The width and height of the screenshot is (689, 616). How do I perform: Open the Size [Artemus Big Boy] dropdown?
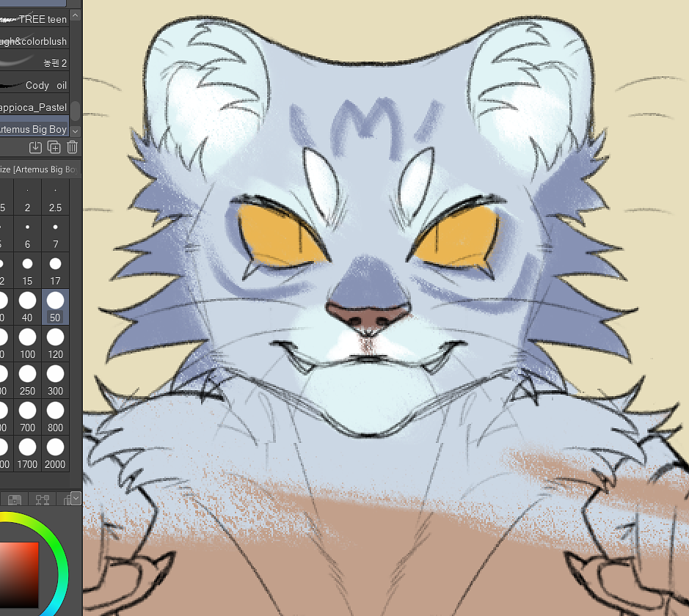point(37,169)
